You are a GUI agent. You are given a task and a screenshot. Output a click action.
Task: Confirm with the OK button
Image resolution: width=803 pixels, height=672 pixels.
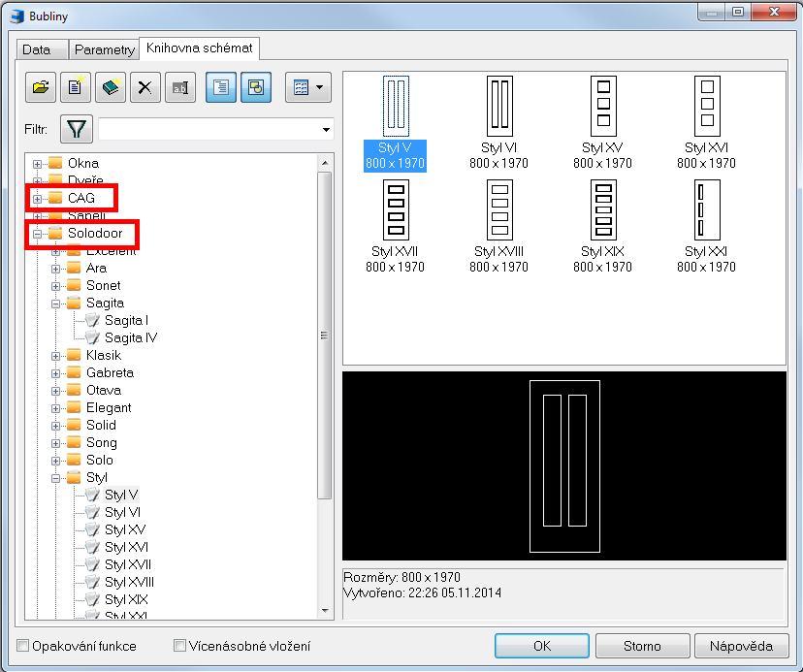pos(542,646)
